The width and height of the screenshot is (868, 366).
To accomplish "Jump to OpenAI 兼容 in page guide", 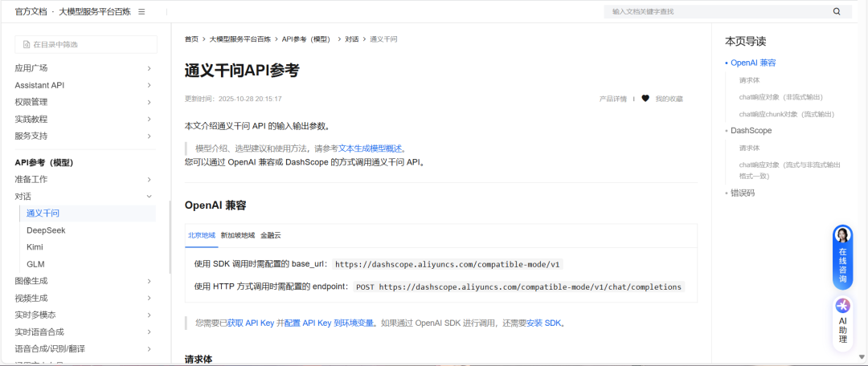I will click(x=753, y=63).
